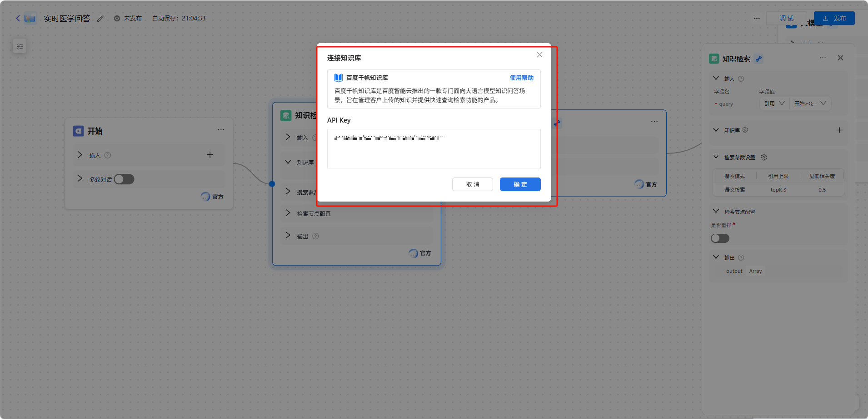Image resolution: width=868 pixels, height=419 pixels.
Task: Click the 未发布 status indicator
Action: coord(128,19)
